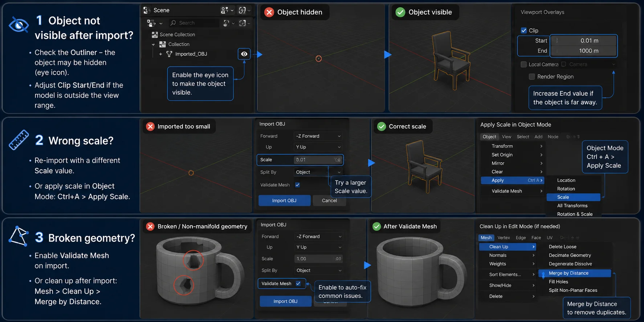Open Forward dropdown in the Scale 0.01 dialog
The image size is (644, 322).
pos(318,136)
